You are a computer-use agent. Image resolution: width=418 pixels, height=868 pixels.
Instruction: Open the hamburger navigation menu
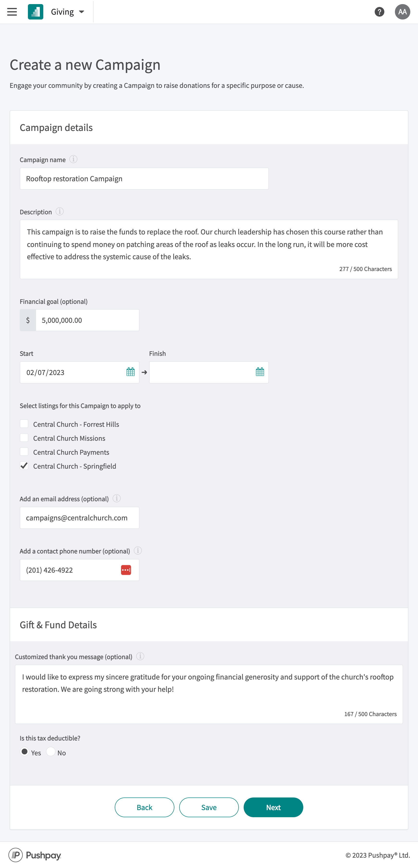[x=12, y=12]
